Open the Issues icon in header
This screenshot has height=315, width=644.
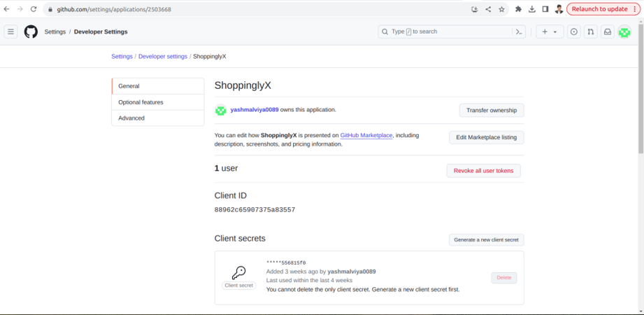click(x=574, y=31)
